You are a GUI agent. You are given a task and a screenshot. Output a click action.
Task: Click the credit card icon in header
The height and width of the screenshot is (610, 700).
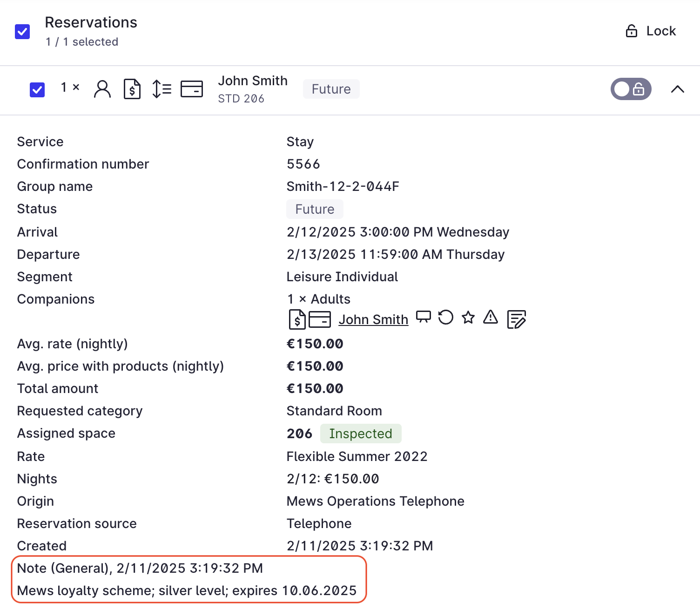191,89
